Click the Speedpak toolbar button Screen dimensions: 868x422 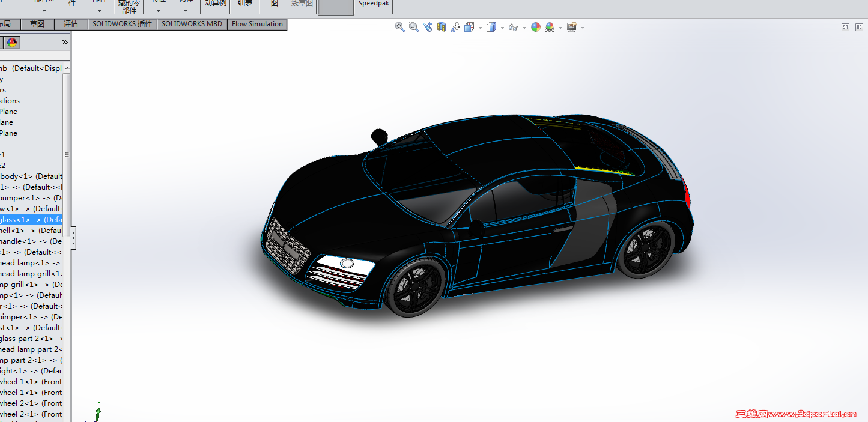click(x=374, y=4)
